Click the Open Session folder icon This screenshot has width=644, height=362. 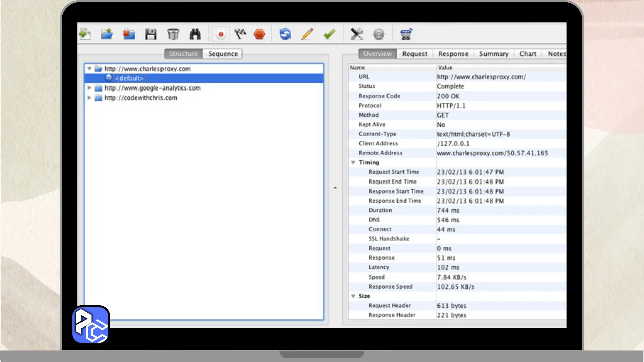click(106, 34)
